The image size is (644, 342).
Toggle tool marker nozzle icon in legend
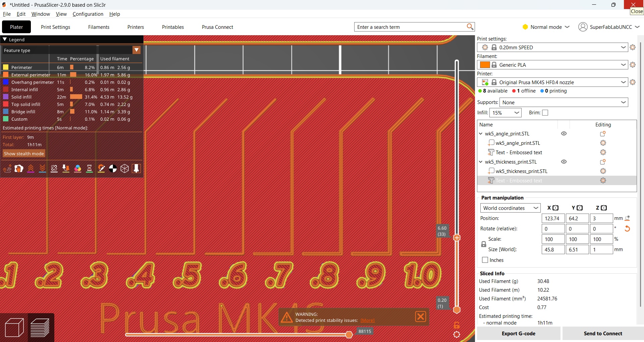(136, 168)
